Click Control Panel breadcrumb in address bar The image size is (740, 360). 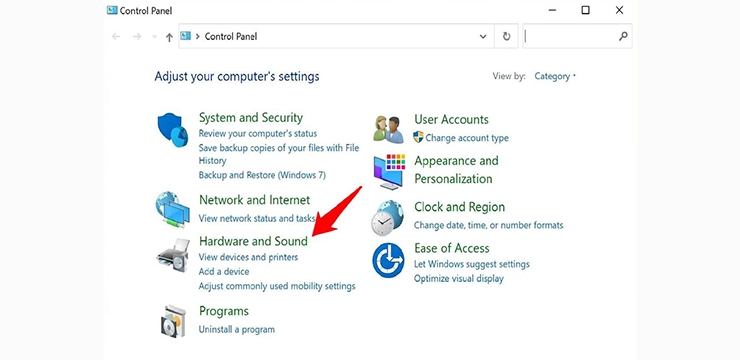[231, 36]
